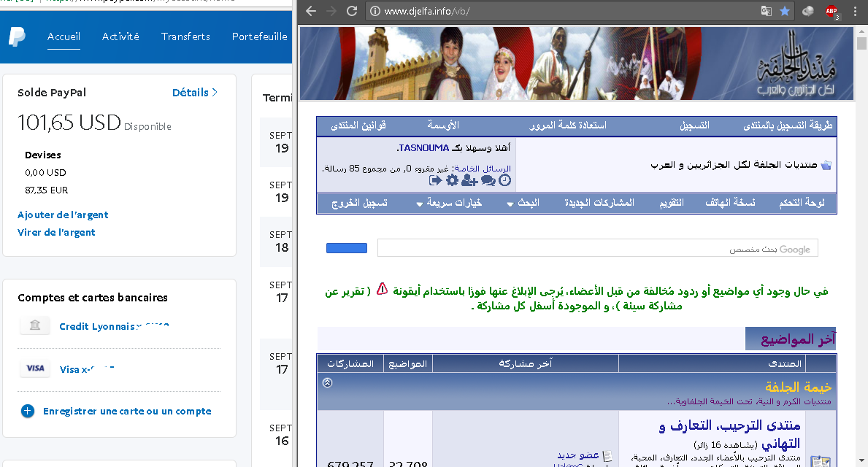Click the 101,65 USD balance amount

[69, 123]
